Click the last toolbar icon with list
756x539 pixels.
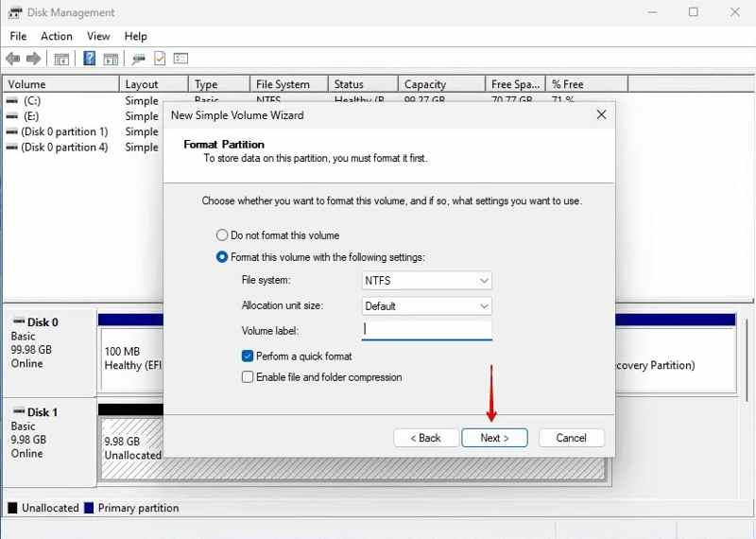click(x=180, y=59)
